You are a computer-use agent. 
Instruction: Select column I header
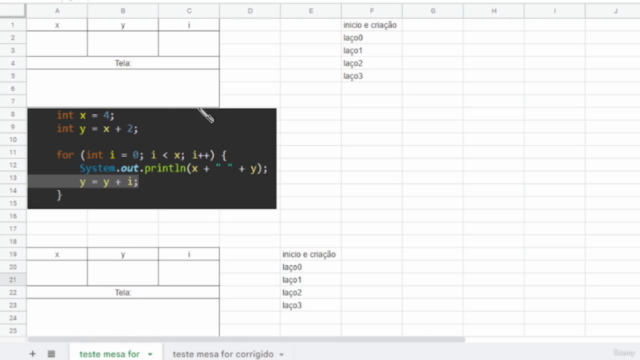pyautogui.click(x=555, y=11)
